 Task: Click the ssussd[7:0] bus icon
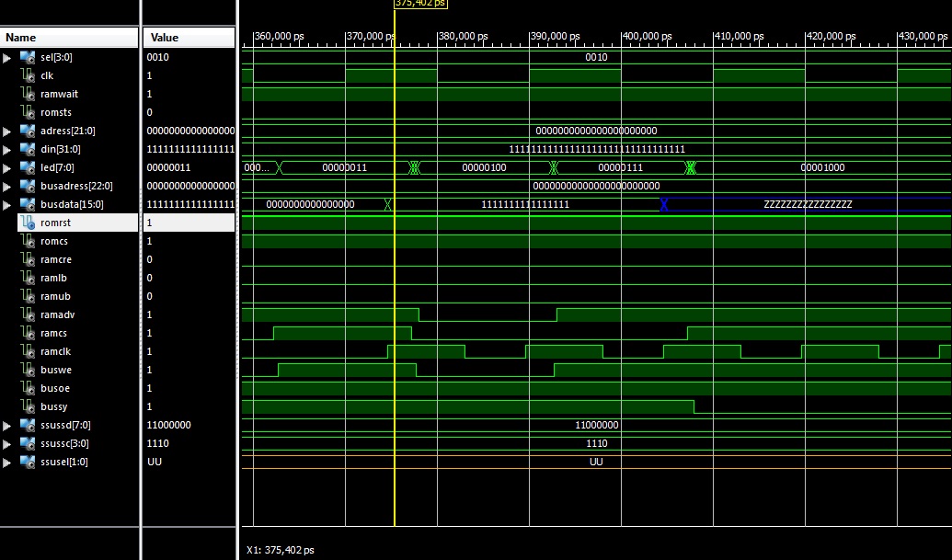pos(28,426)
